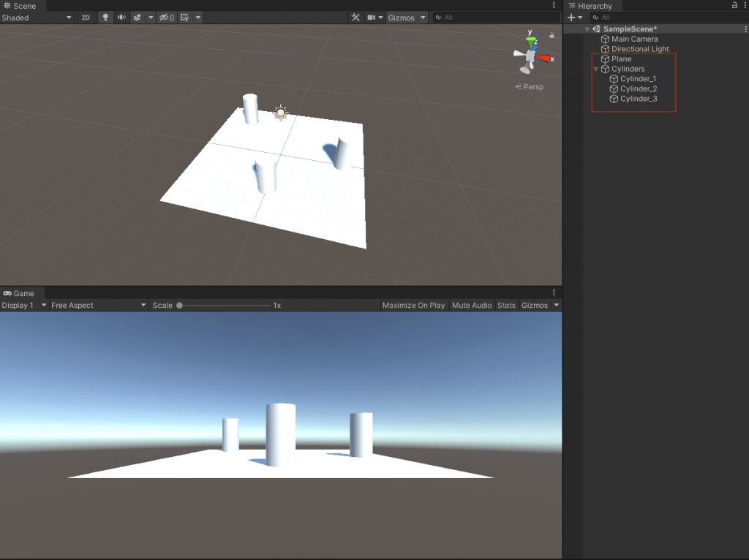Click the Game view Scale slider

pos(225,305)
